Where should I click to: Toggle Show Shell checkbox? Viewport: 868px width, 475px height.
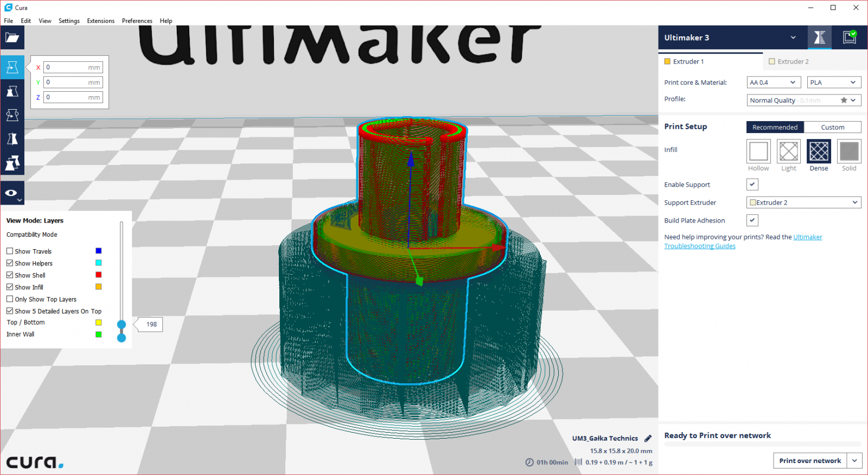[10, 275]
